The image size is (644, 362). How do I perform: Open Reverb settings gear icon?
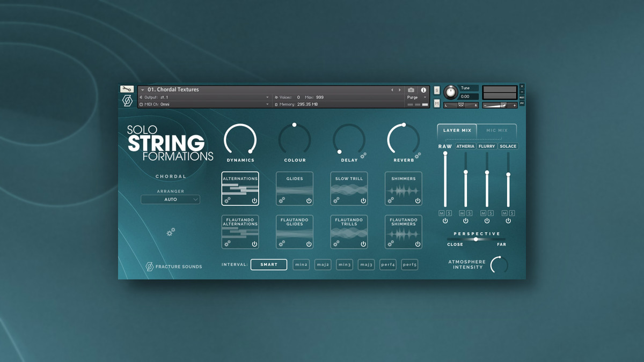418,156
